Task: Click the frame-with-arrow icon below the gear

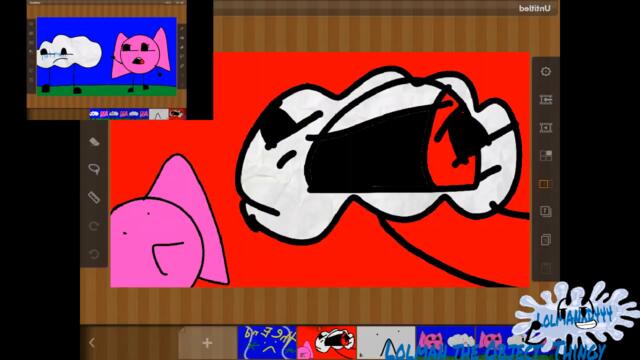Action: (x=546, y=100)
